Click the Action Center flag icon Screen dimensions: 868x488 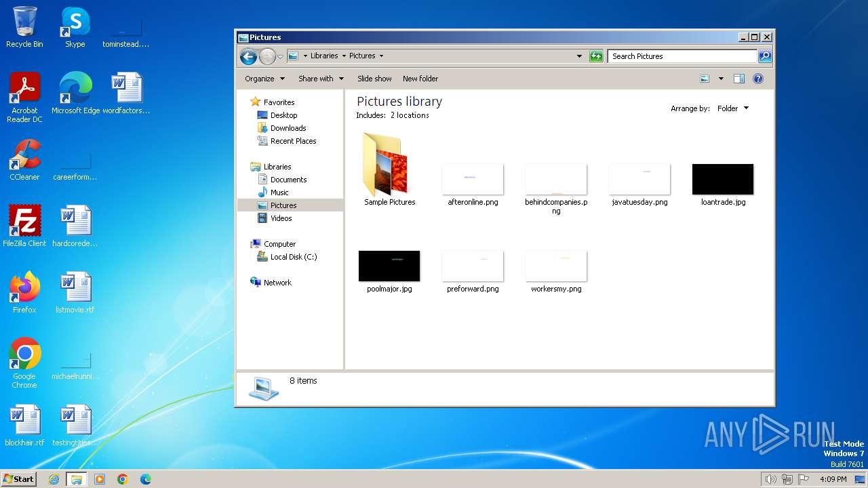[804, 479]
